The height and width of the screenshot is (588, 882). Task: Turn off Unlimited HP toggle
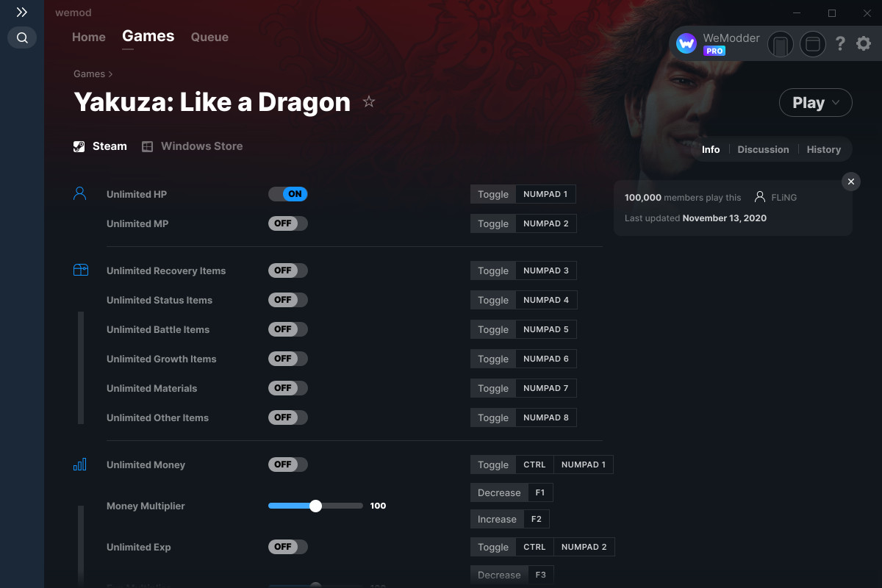pos(288,194)
